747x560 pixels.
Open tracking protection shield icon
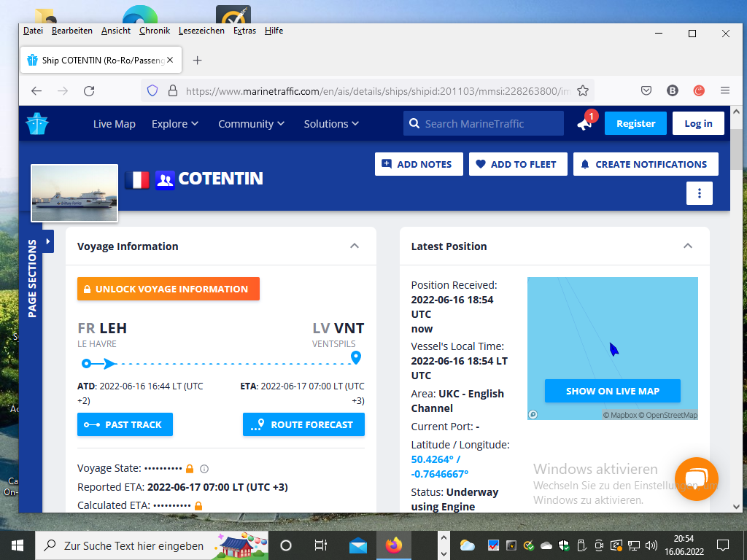point(152,91)
